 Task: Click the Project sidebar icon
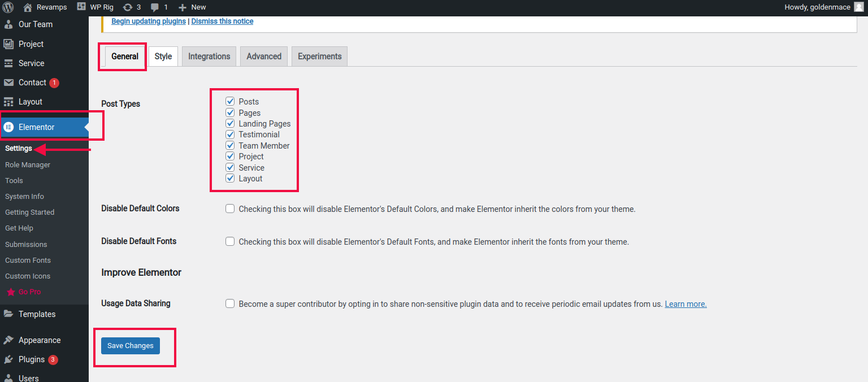pos(8,44)
